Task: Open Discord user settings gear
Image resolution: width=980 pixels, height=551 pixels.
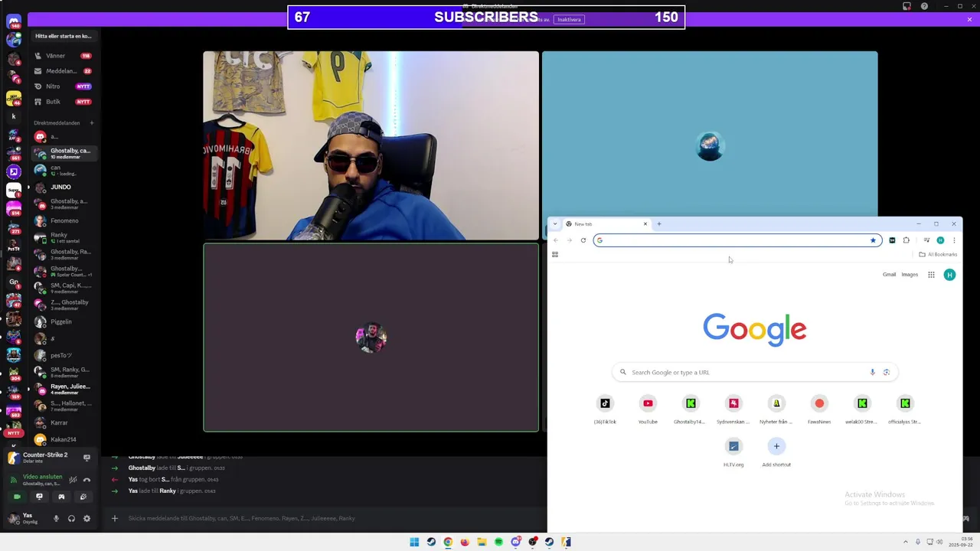Action: tap(87, 519)
